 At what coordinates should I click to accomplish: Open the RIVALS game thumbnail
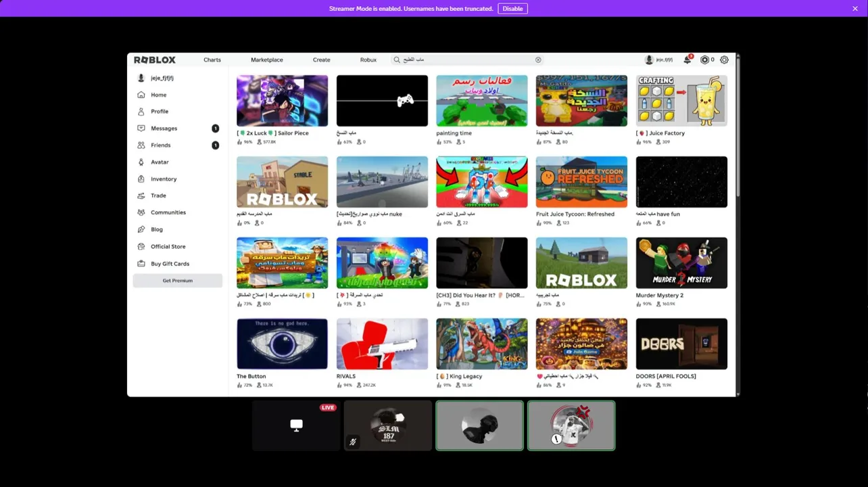coord(382,344)
